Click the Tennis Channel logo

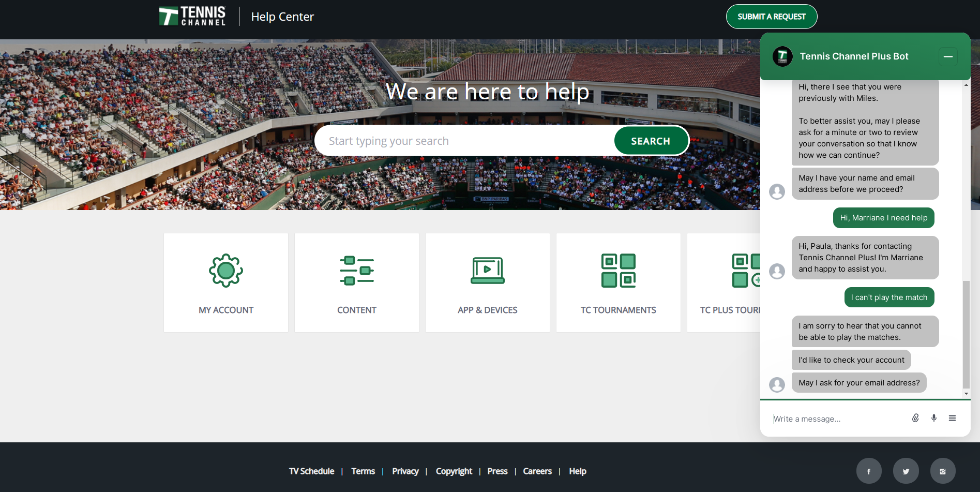pos(192,16)
